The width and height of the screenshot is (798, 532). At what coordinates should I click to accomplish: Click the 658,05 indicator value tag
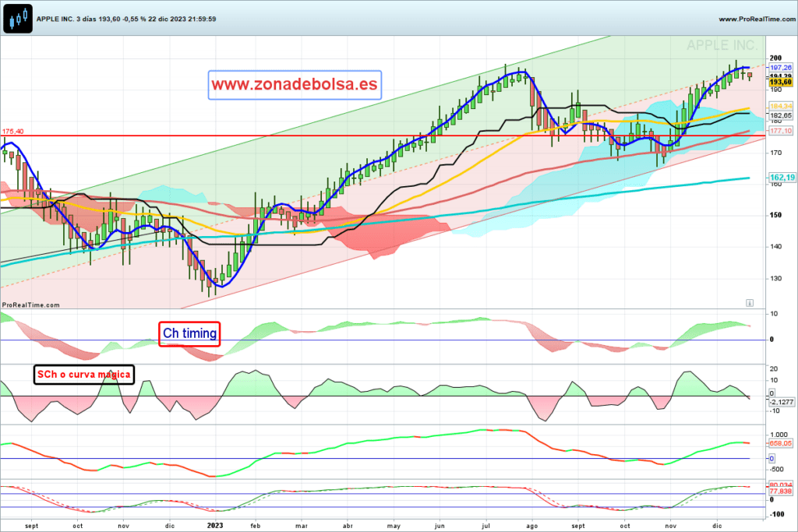(780, 443)
